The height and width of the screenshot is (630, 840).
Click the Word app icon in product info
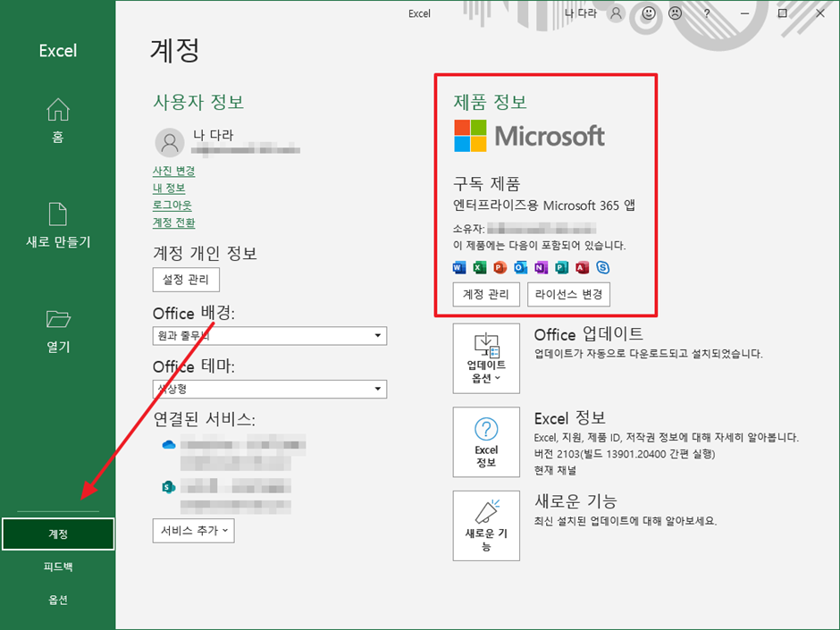[x=459, y=267]
